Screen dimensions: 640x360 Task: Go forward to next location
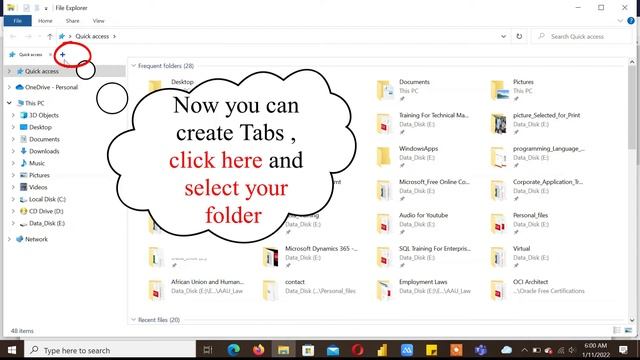point(28,36)
